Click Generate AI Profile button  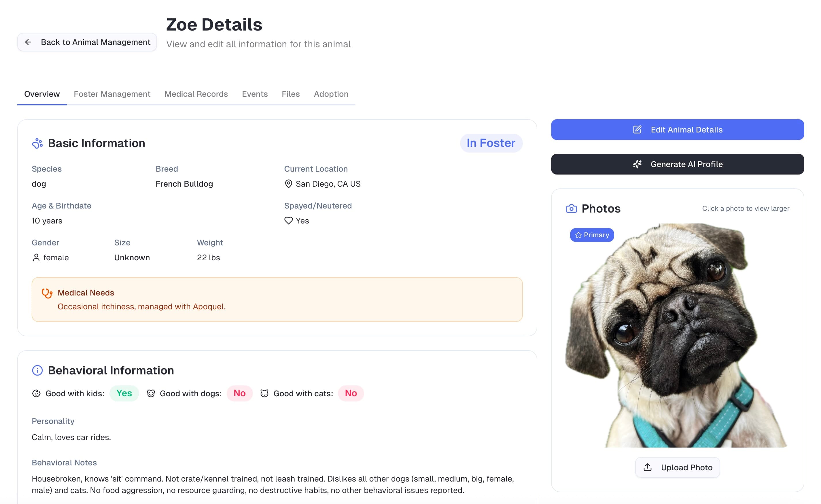677,164
